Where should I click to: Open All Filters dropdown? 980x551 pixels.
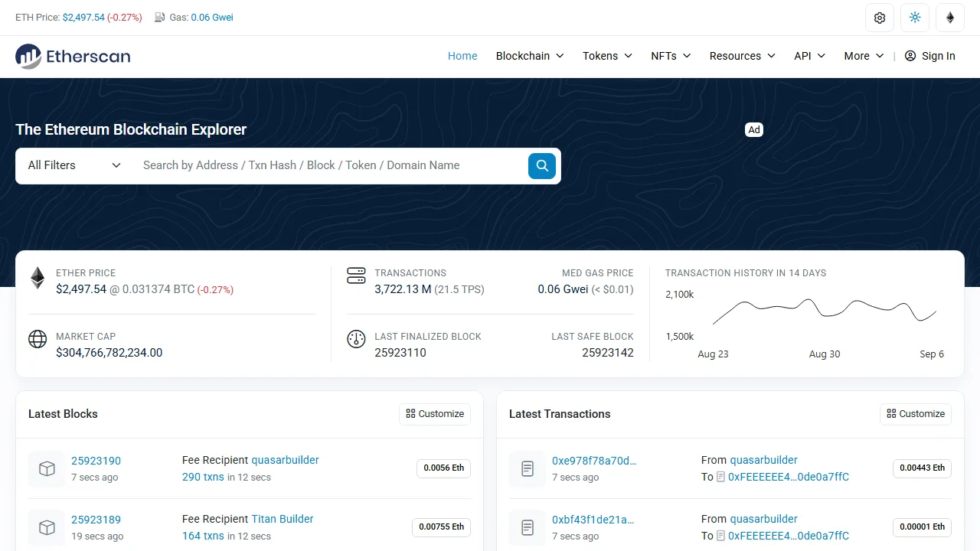74,165
